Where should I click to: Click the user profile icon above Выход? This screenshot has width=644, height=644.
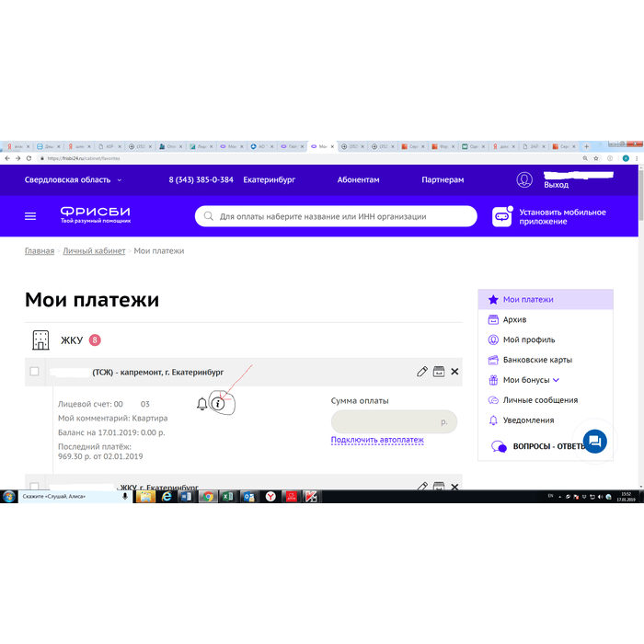524,179
